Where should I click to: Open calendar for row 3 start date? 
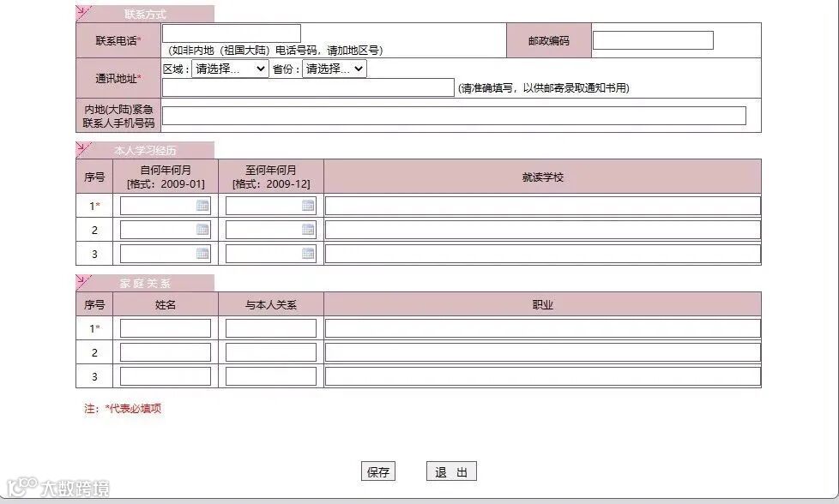click(202, 254)
